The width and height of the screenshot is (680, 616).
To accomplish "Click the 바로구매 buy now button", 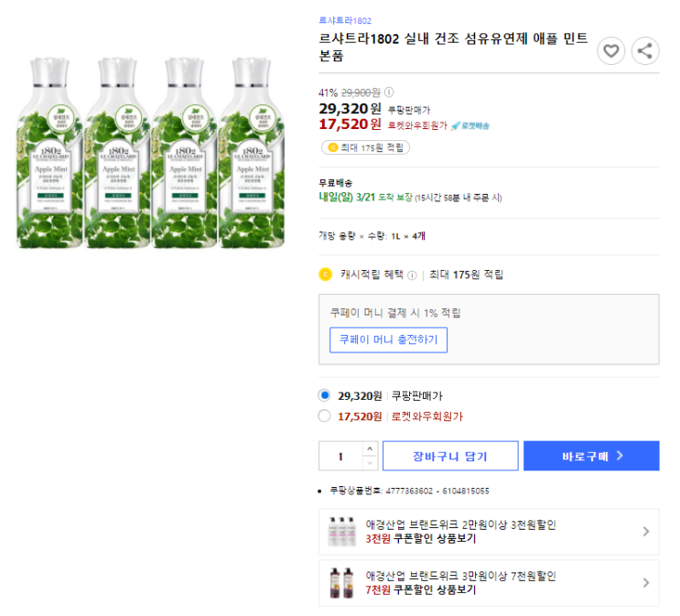I will coord(592,456).
